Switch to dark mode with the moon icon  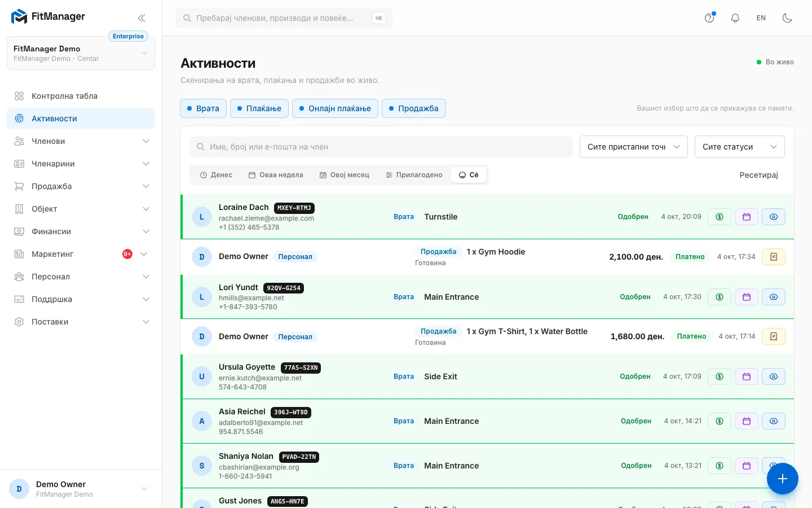(x=788, y=17)
